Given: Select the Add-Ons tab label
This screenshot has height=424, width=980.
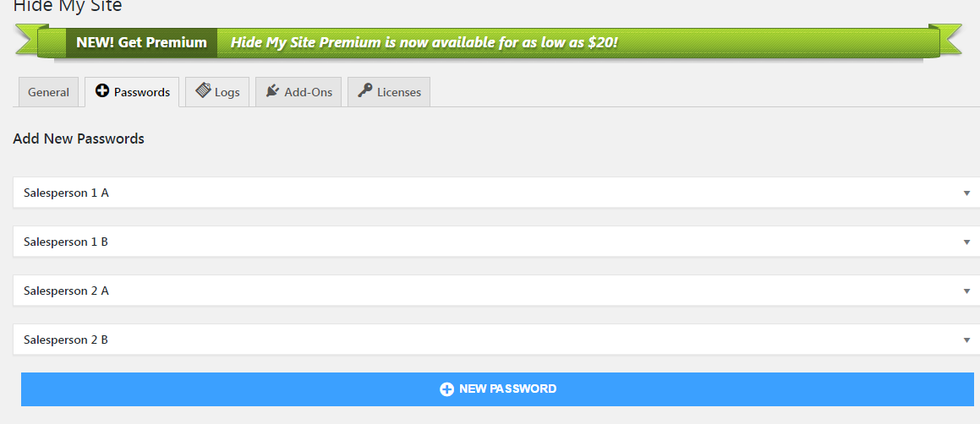Looking at the screenshot, I should 309,92.
